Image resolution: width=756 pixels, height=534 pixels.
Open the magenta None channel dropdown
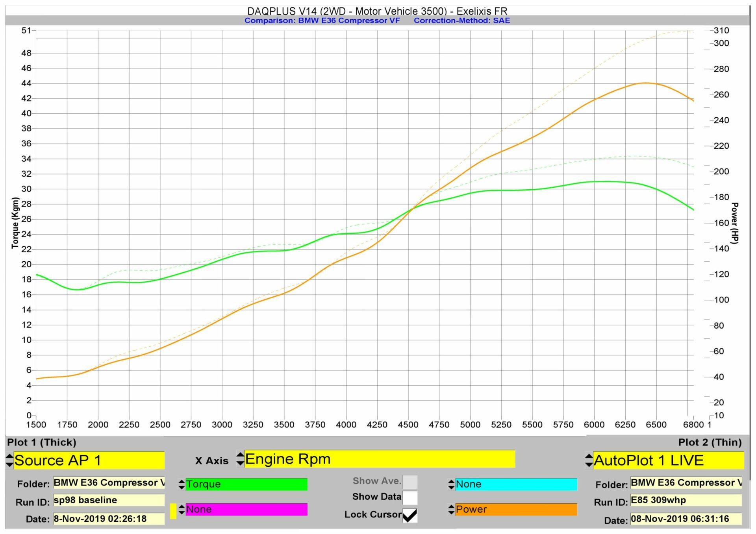[x=246, y=510]
